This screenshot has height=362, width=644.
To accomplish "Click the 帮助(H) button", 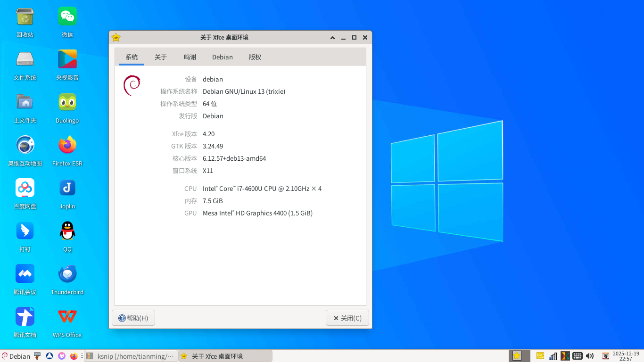I will pyautogui.click(x=133, y=318).
